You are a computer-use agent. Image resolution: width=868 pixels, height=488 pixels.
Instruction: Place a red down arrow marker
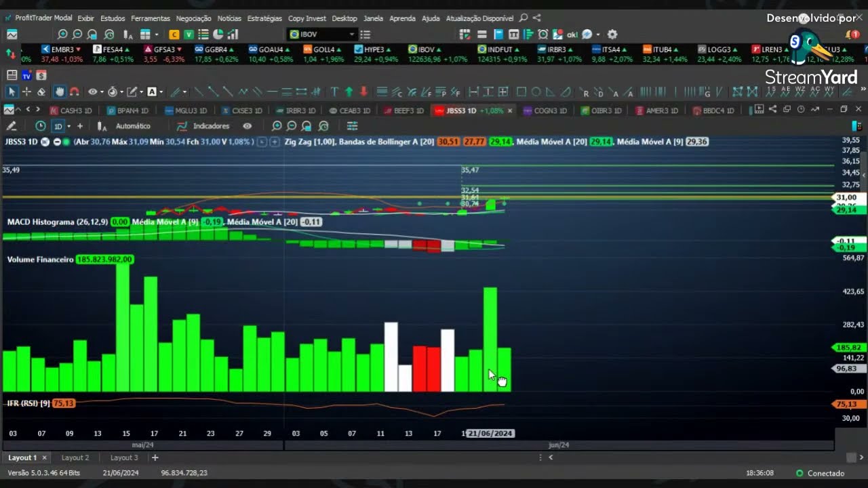pos(364,91)
